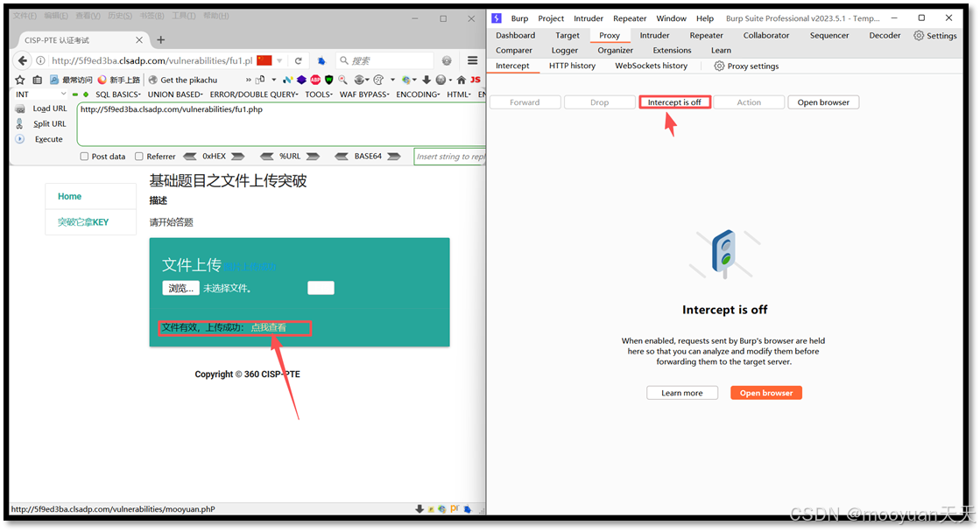The width and height of the screenshot is (980, 532).
Task: Switch to the Extensions tab in Burp
Action: click(672, 50)
